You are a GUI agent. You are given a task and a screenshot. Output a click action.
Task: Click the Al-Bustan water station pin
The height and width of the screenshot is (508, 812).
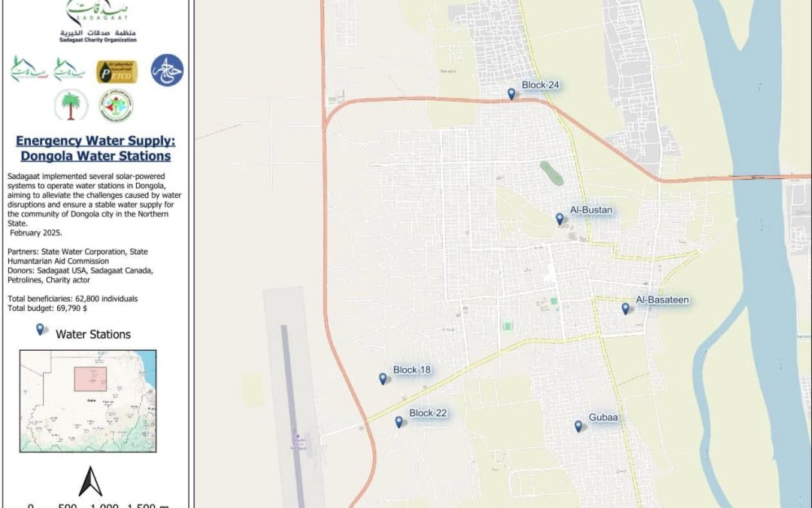click(559, 219)
